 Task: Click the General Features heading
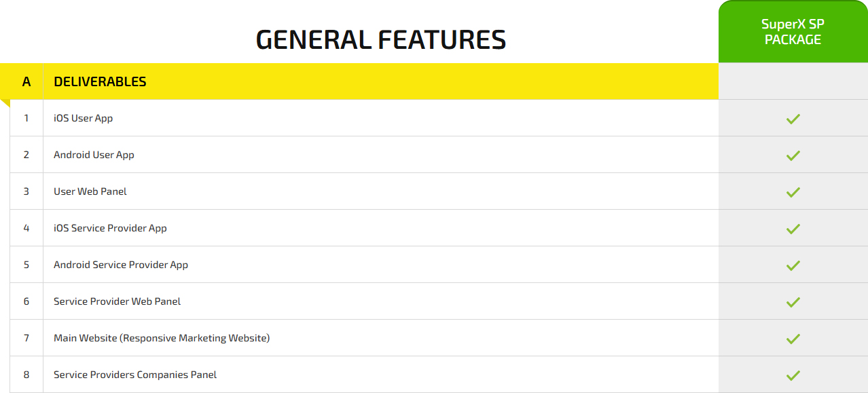point(380,40)
